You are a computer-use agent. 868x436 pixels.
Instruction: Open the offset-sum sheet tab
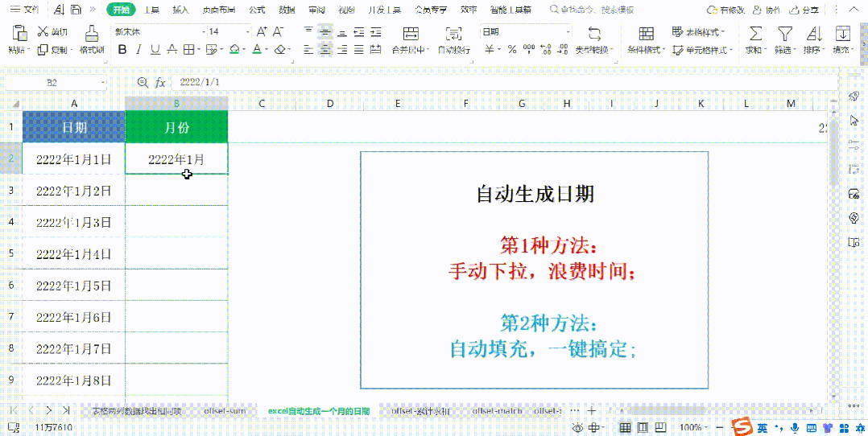pyautogui.click(x=224, y=412)
